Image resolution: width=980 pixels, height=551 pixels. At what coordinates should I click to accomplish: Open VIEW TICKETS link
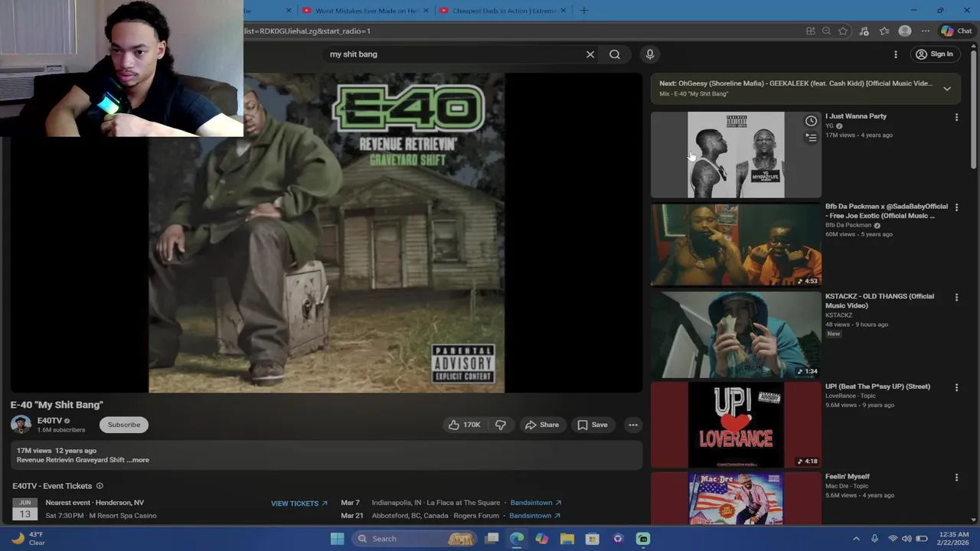(299, 504)
